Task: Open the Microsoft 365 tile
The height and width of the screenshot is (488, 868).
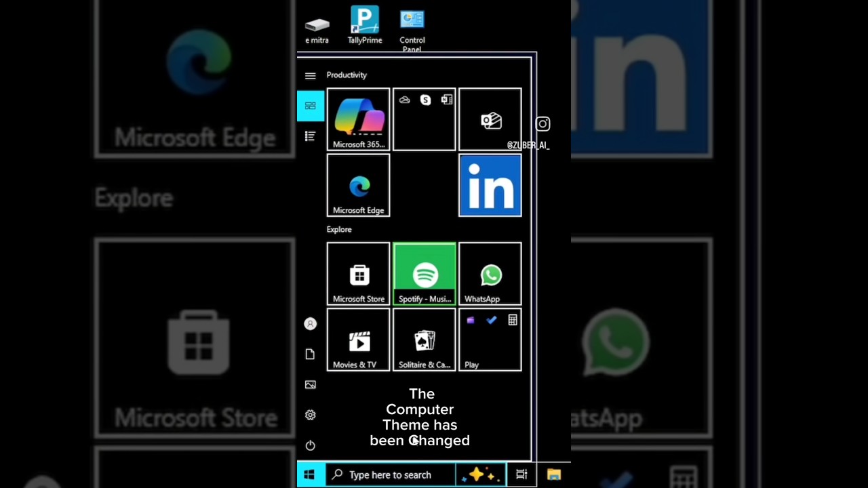Action: (358, 119)
